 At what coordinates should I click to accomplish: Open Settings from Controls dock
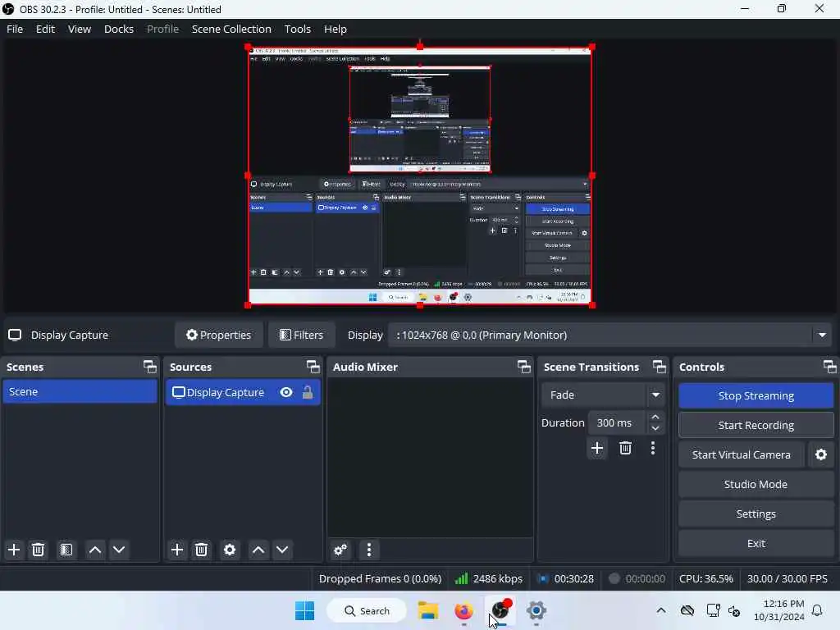tap(756, 514)
